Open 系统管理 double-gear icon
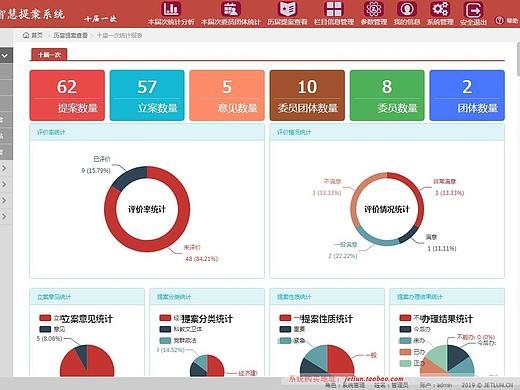 (440, 9)
